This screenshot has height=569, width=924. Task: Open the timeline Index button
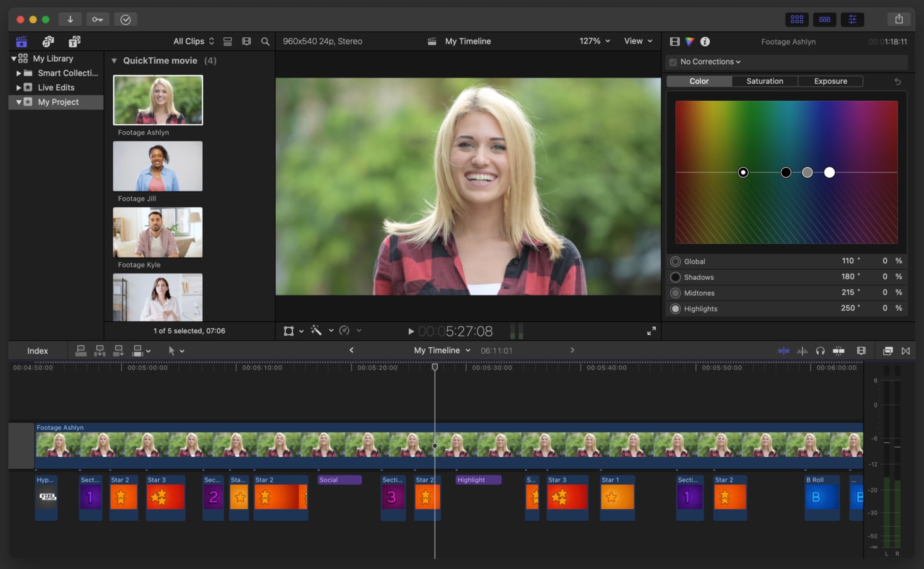tap(38, 351)
